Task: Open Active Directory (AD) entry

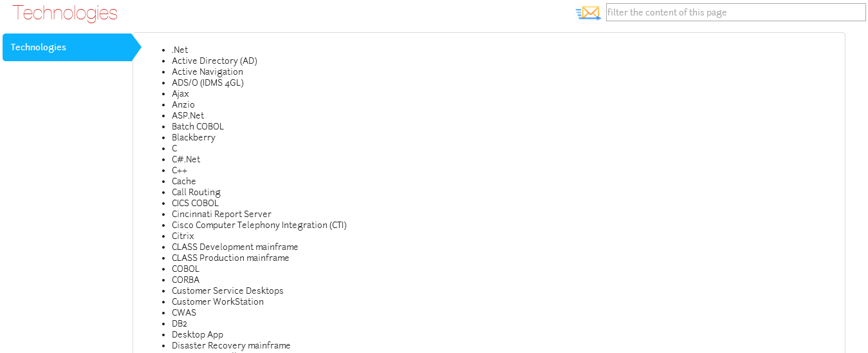Action: click(x=214, y=61)
